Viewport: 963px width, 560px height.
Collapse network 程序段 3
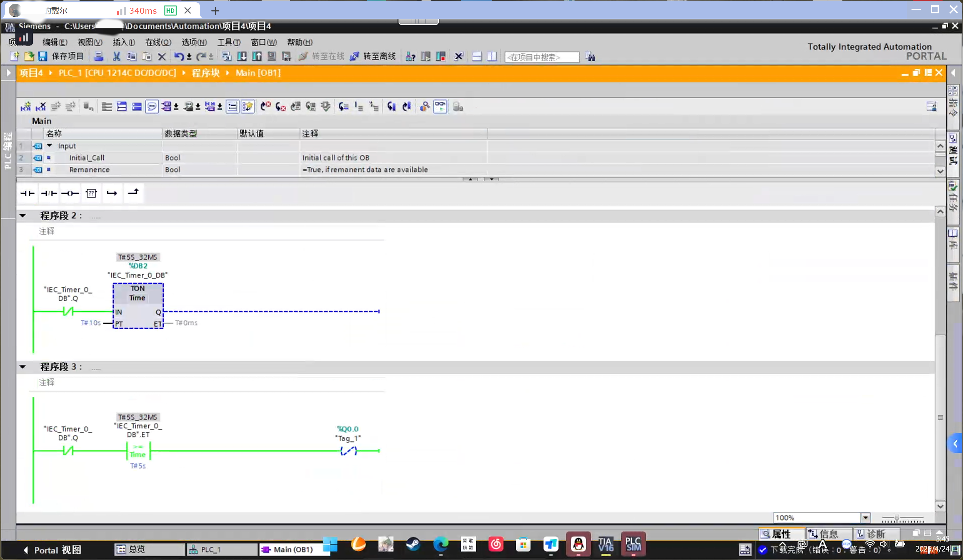(23, 367)
